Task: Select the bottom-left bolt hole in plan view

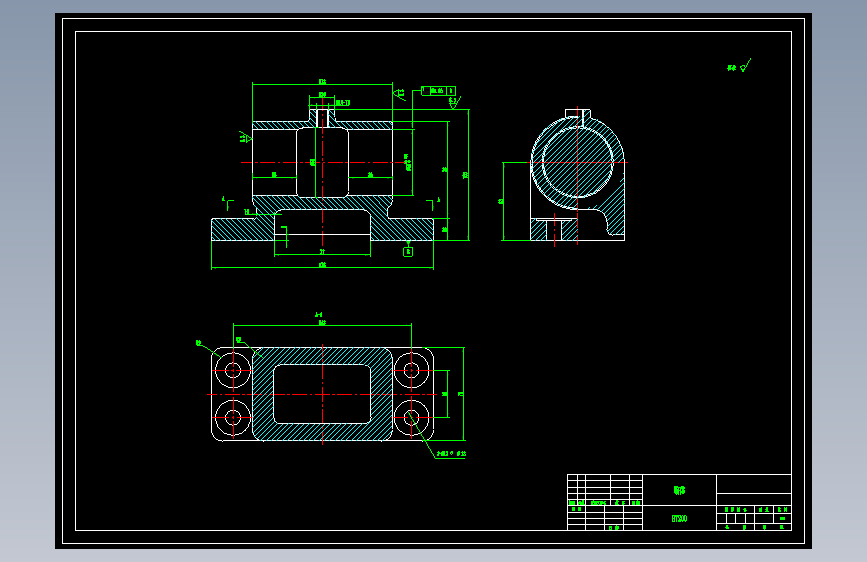Action: [x=233, y=418]
